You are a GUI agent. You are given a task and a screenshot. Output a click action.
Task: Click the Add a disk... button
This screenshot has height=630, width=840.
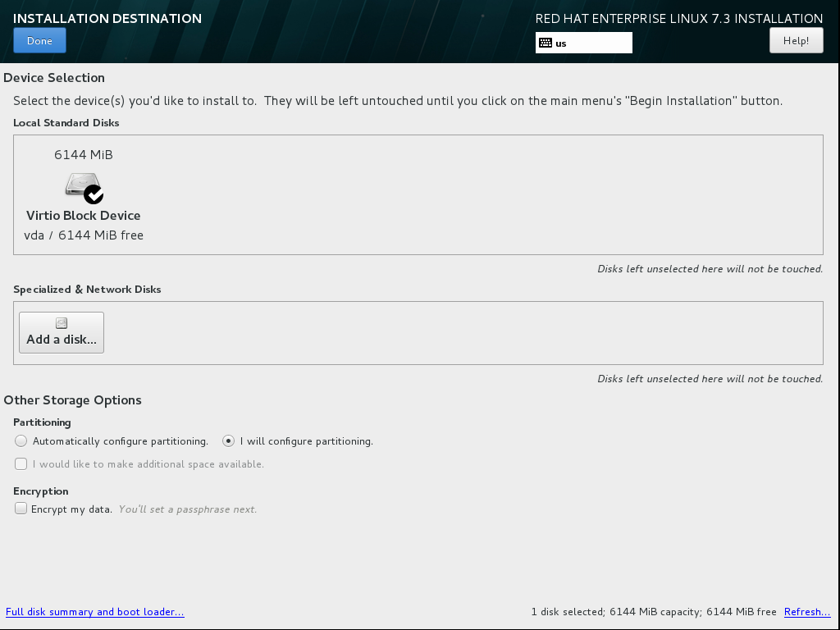coord(62,333)
